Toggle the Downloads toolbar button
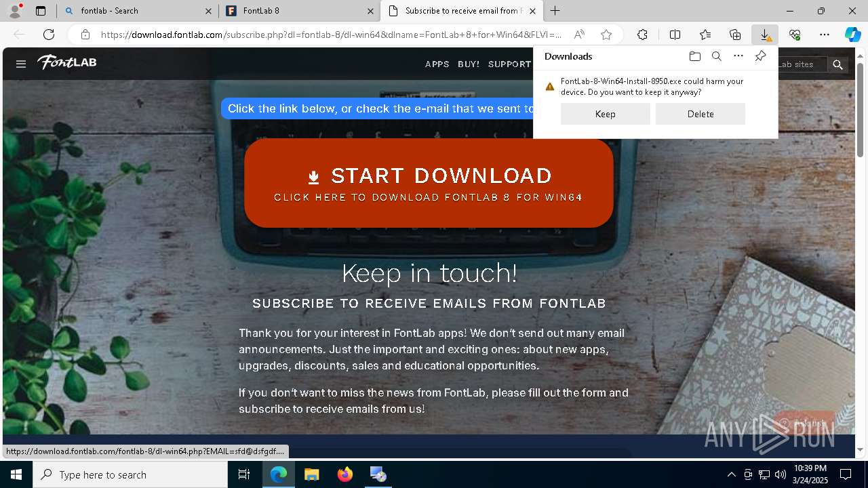 click(x=765, y=35)
